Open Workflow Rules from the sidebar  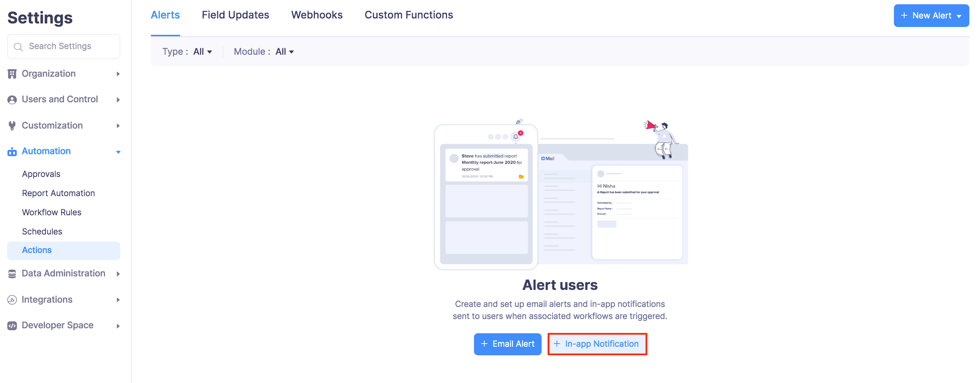tap(51, 212)
